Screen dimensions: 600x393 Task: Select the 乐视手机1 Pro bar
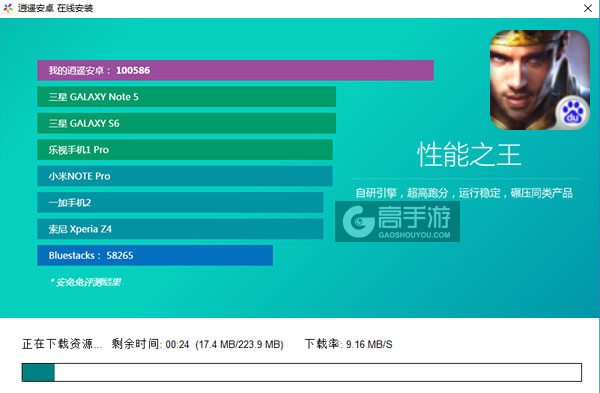(185, 150)
